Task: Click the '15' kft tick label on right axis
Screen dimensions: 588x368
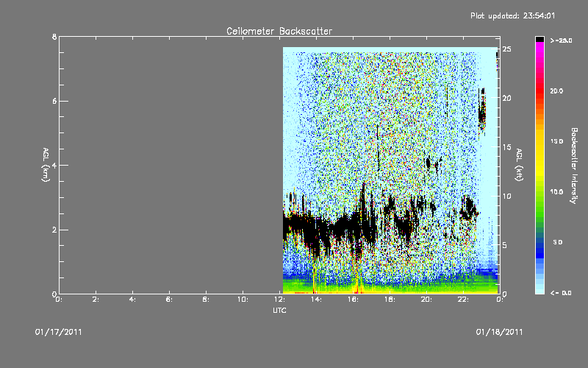Action: click(x=506, y=147)
